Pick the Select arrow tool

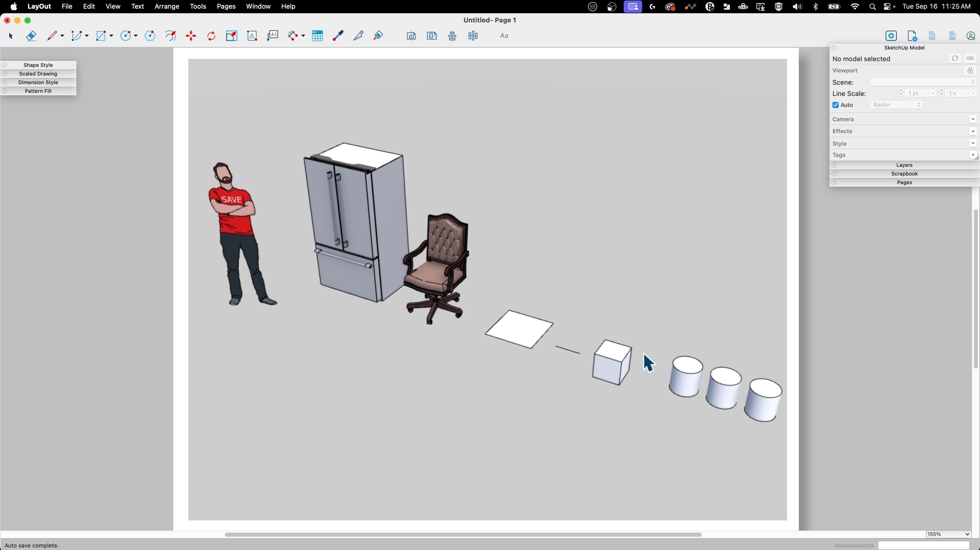(x=11, y=36)
